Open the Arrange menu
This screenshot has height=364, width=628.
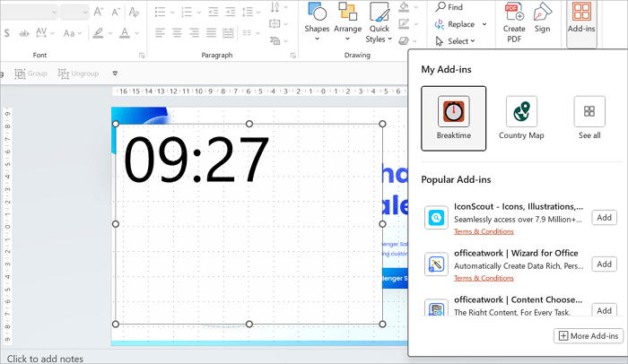point(348,22)
